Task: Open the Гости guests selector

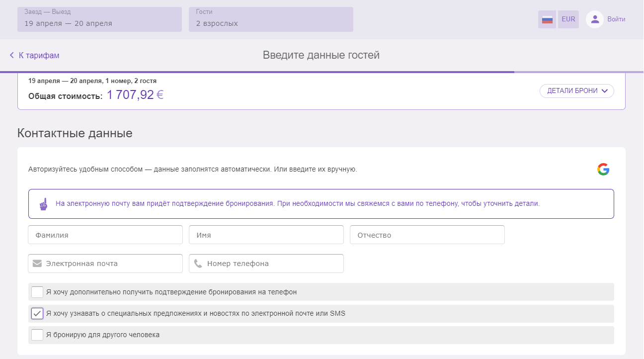Action: point(271,19)
